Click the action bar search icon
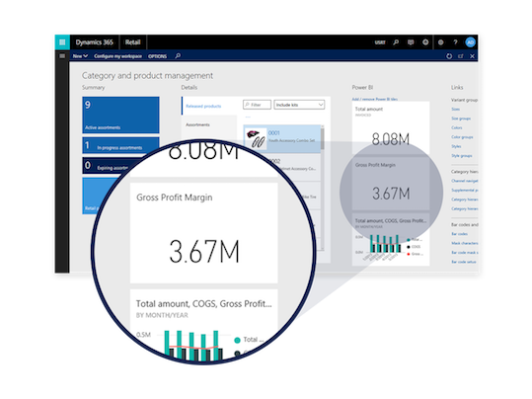 pos(178,55)
